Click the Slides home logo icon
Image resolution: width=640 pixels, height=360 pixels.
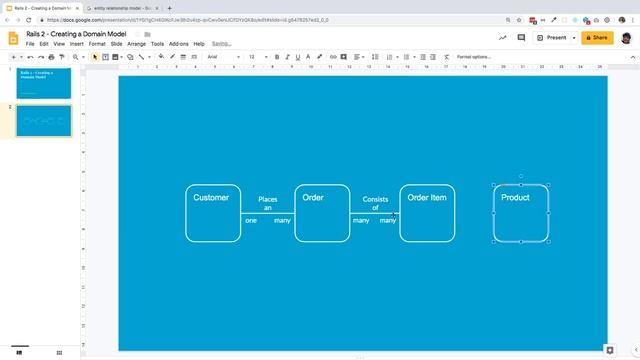click(13, 38)
